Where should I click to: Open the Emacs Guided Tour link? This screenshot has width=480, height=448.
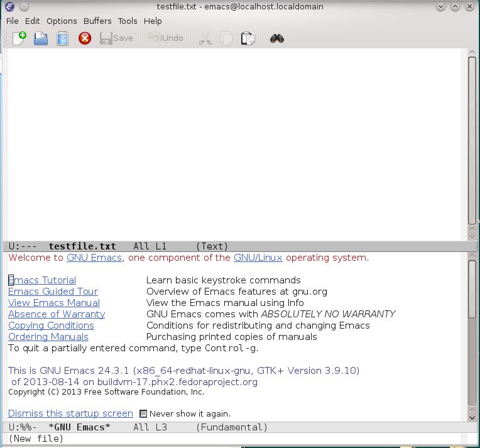click(x=53, y=292)
